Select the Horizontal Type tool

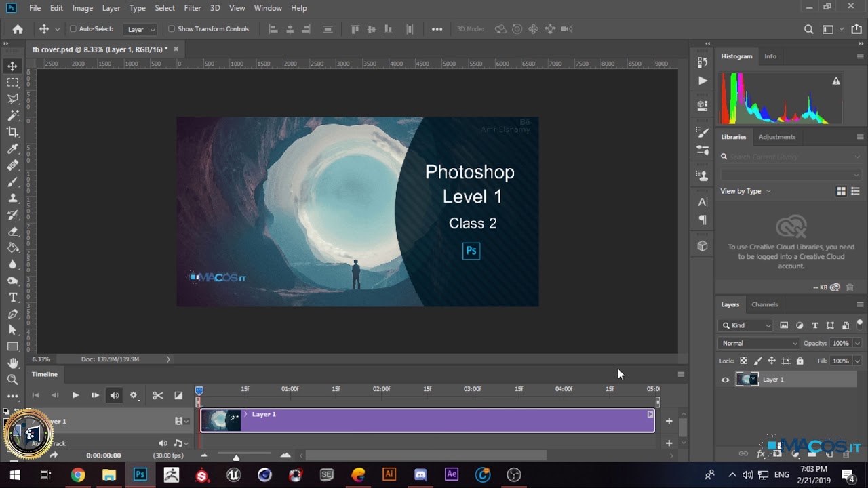click(x=13, y=298)
